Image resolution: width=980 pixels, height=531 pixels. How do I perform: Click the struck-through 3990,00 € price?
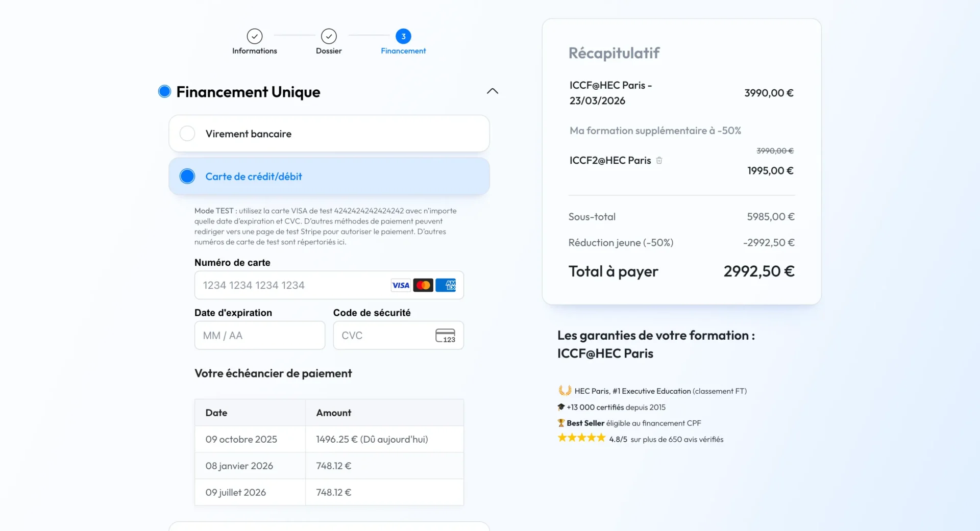[775, 150]
